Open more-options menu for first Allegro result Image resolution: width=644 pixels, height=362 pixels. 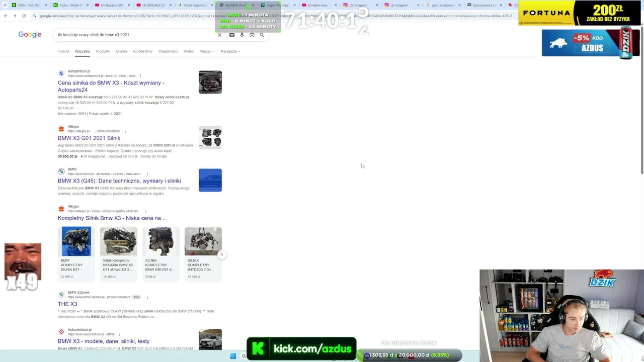pos(125,131)
